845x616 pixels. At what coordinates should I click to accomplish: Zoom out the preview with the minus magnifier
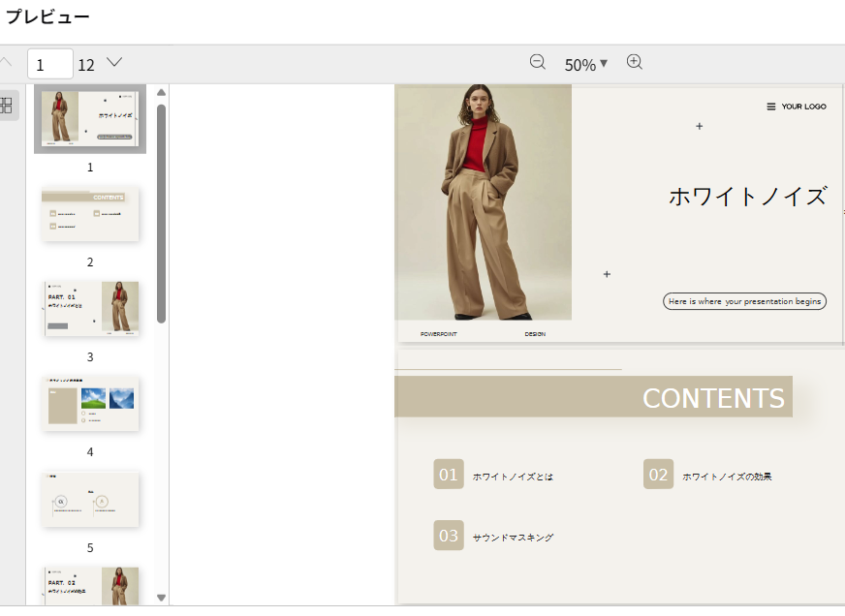(x=537, y=62)
